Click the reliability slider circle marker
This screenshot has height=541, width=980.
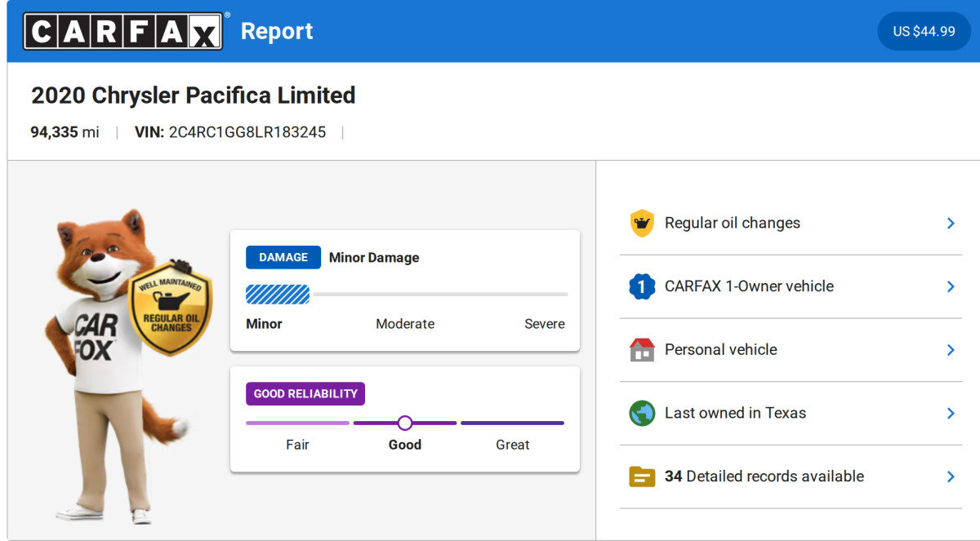405,423
